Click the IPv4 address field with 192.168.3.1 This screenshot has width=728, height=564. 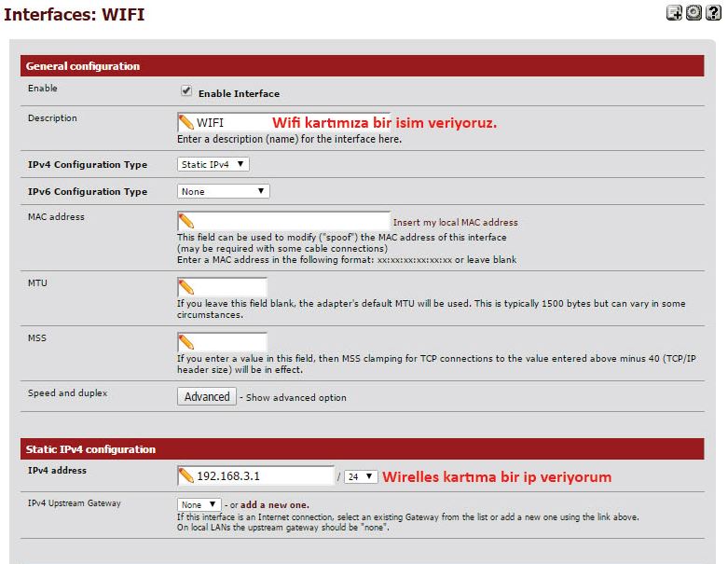point(263,476)
